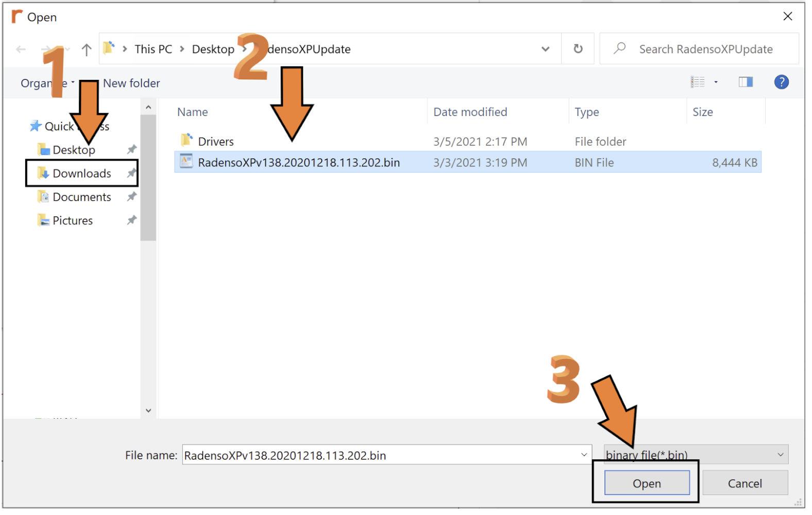Click the blue Help question mark icon
812x515 pixels.
tap(781, 82)
